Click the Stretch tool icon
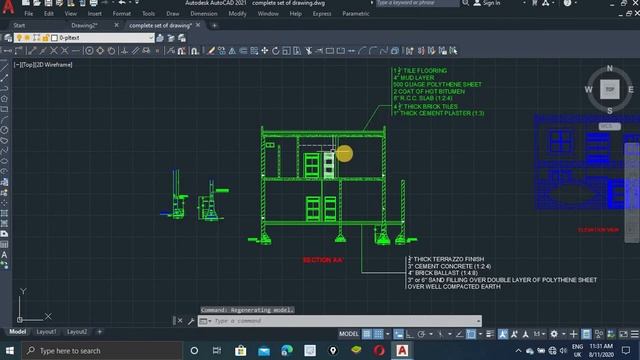 [x=297, y=51]
